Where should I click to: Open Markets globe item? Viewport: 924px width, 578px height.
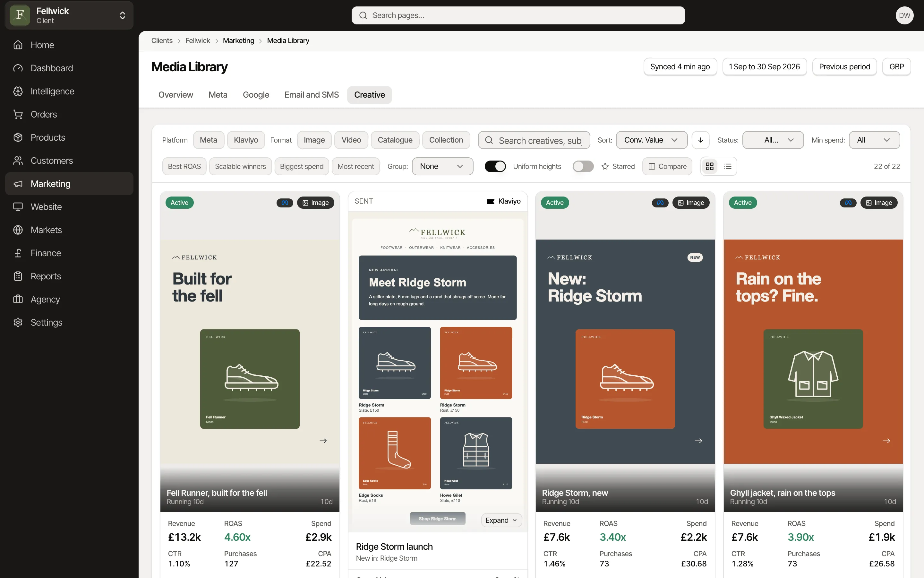tap(69, 230)
